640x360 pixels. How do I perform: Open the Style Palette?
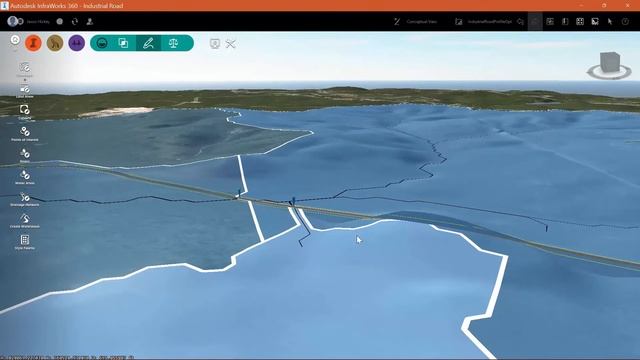[x=24, y=242]
